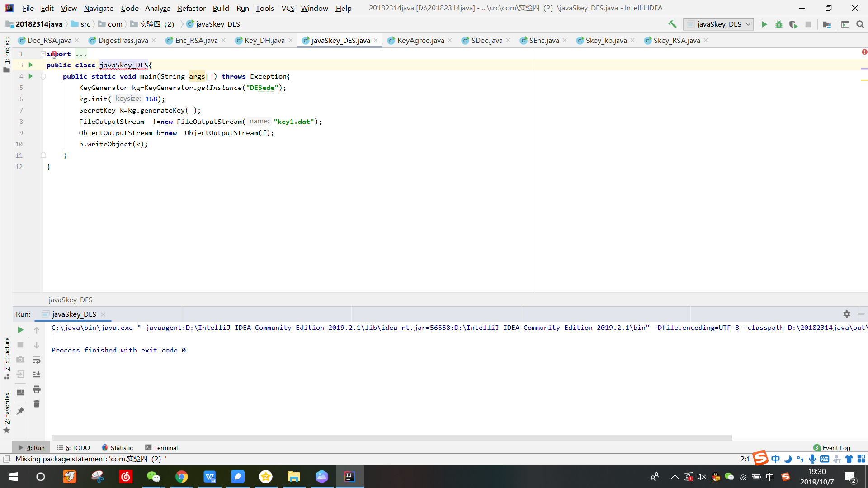The height and width of the screenshot is (488, 868).
Task: Toggle scroll to end in console
Action: click(37, 374)
